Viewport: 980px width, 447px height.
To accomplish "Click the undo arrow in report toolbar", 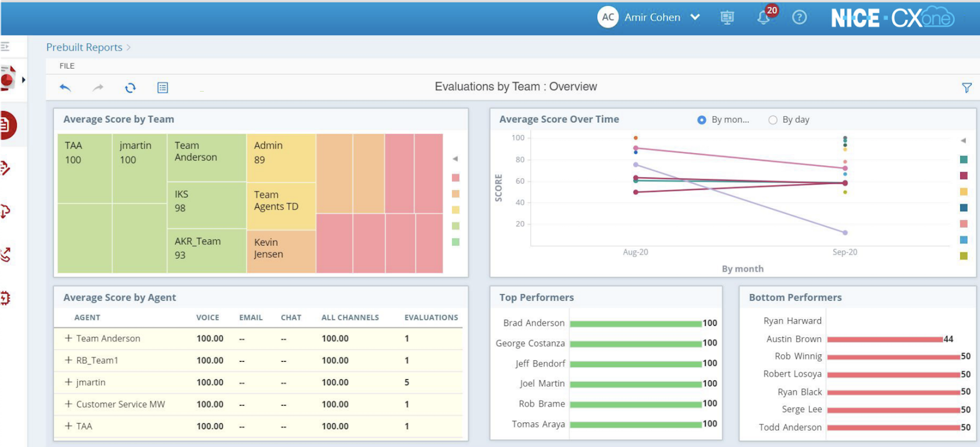I will (x=65, y=88).
